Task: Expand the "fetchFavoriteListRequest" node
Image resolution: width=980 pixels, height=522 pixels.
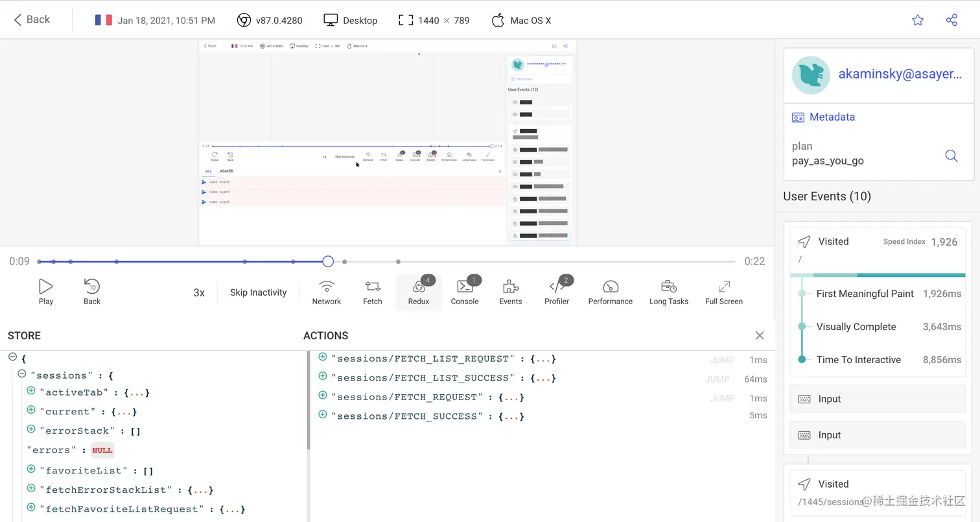Action: click(30, 508)
